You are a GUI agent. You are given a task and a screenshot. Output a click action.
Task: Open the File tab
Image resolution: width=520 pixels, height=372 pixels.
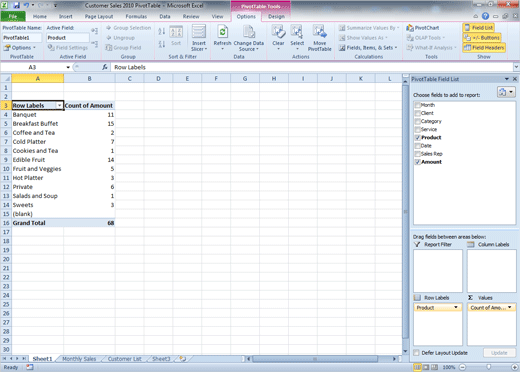(13, 16)
